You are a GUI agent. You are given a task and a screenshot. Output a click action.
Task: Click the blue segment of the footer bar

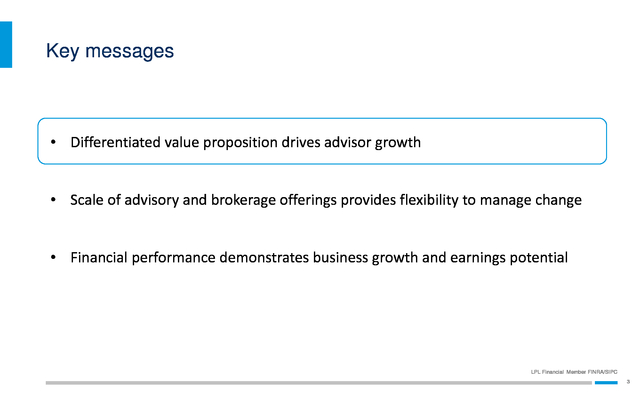tap(606, 383)
